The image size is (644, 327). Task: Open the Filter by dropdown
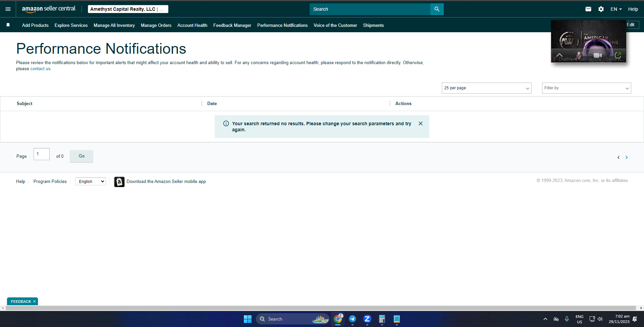(x=587, y=88)
